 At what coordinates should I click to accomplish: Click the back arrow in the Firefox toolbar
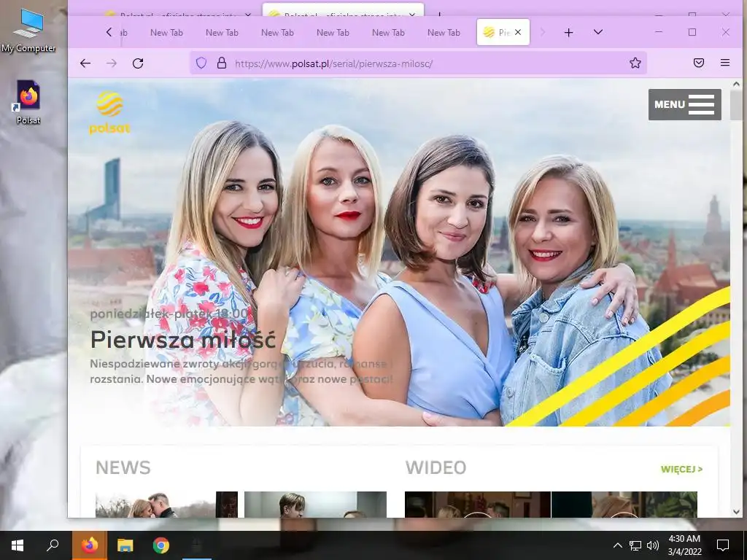point(85,63)
